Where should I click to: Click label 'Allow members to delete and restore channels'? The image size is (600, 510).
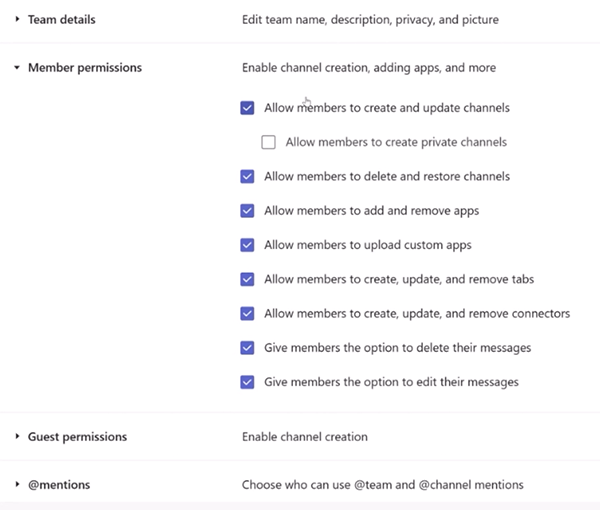tap(387, 176)
